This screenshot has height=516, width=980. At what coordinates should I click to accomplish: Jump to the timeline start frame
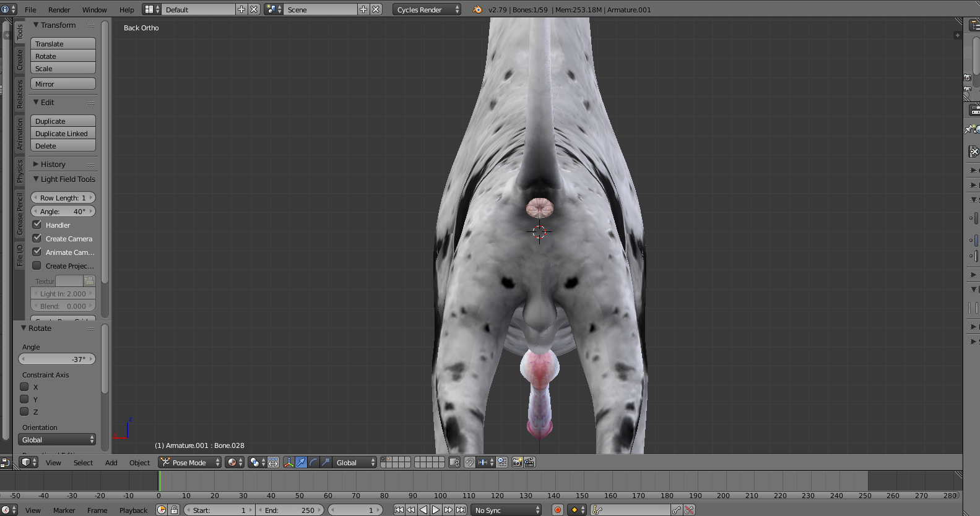(x=399, y=510)
